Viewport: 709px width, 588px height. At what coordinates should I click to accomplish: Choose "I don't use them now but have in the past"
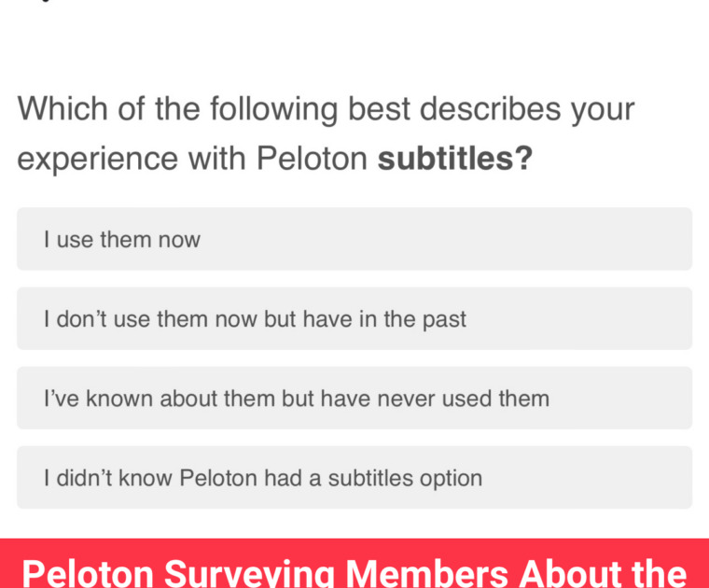point(354,319)
